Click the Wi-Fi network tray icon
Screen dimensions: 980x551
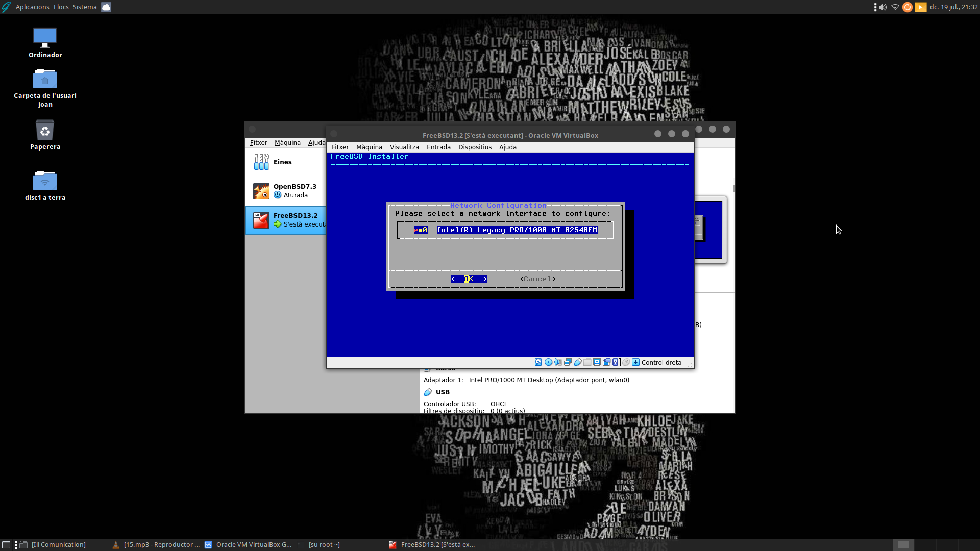pyautogui.click(x=895, y=7)
